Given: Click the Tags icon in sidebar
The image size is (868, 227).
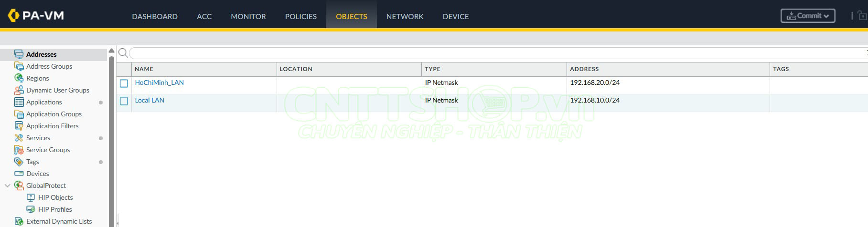Looking at the screenshot, I should click(x=19, y=162).
